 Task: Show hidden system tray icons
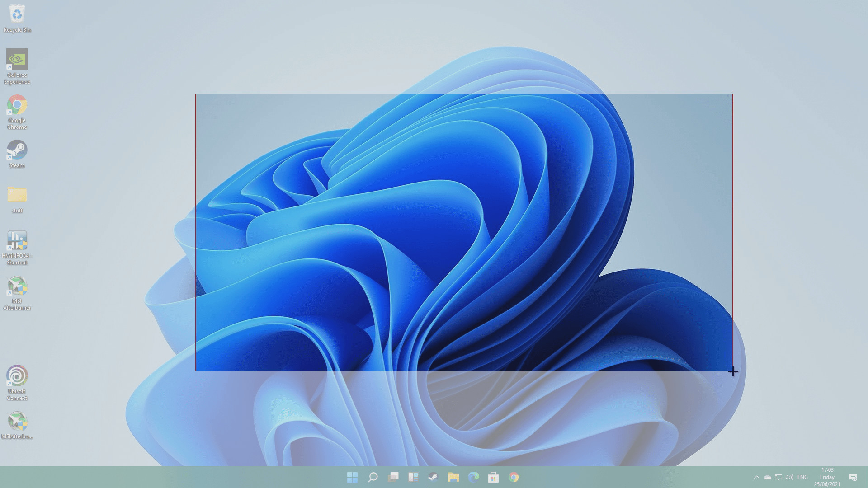[x=757, y=477]
